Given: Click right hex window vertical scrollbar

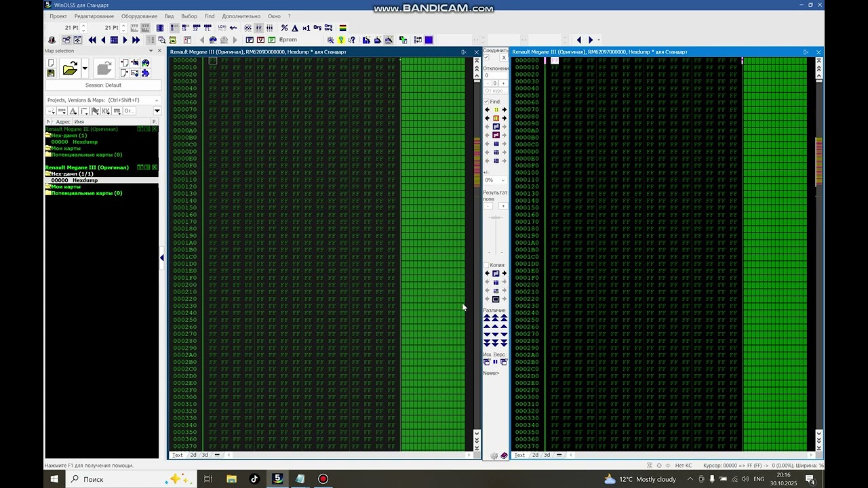Looking at the screenshot, I should [818, 254].
